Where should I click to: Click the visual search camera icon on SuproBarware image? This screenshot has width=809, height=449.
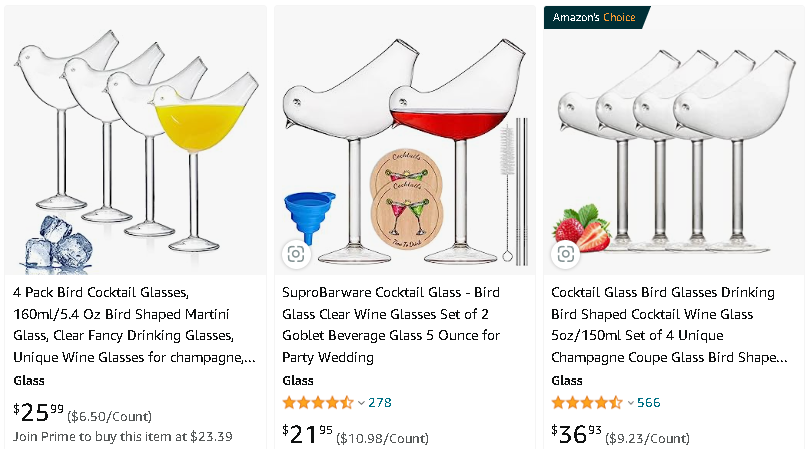(x=296, y=254)
